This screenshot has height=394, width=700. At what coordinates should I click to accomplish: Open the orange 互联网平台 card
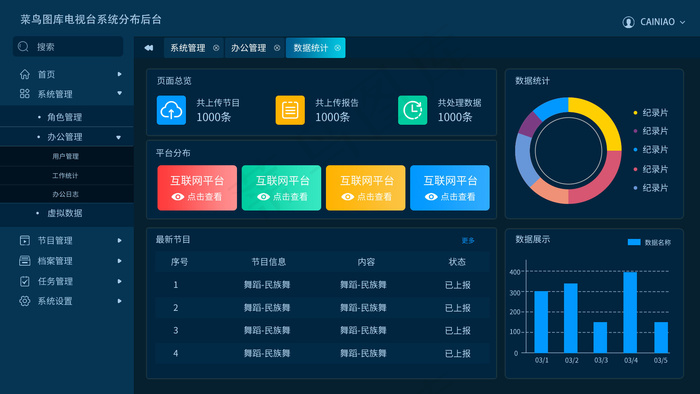point(366,188)
